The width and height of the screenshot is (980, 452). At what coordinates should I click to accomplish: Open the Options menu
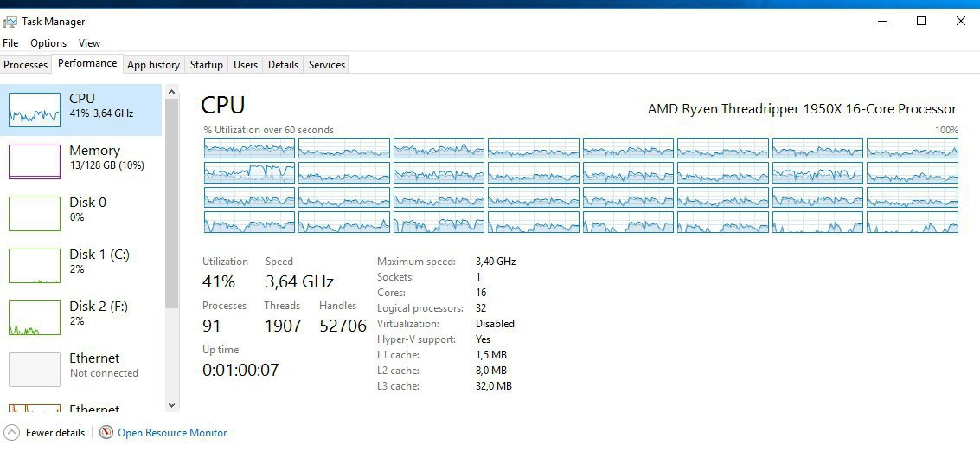coord(48,43)
